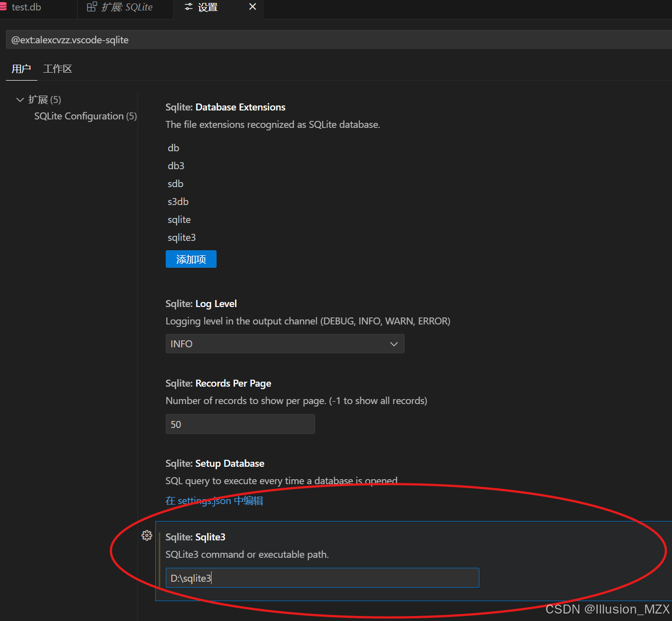Close the 设置 settings tab
The image size is (672, 621).
pyautogui.click(x=252, y=7)
